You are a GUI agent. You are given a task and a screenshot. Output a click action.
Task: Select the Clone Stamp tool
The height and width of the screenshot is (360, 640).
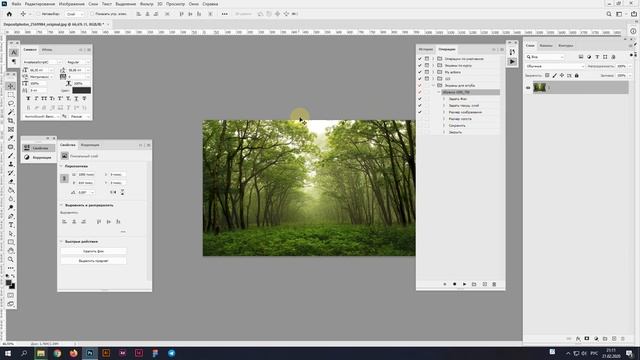11,164
